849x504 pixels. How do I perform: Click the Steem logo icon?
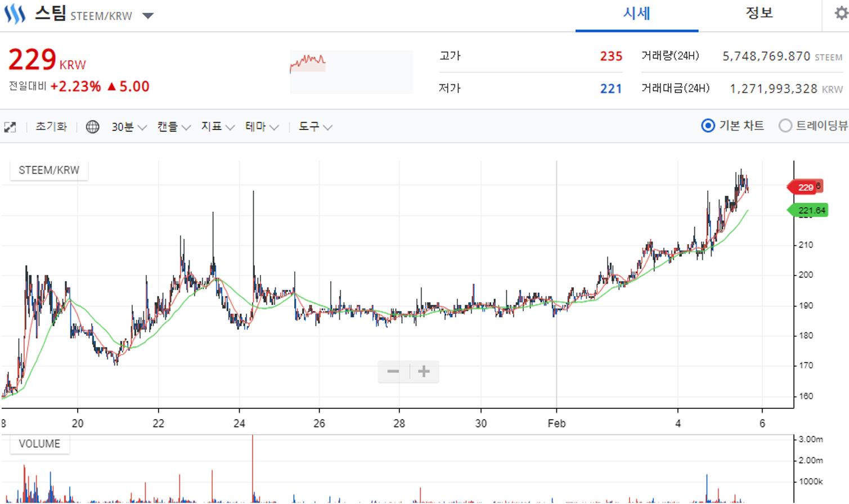(x=15, y=13)
